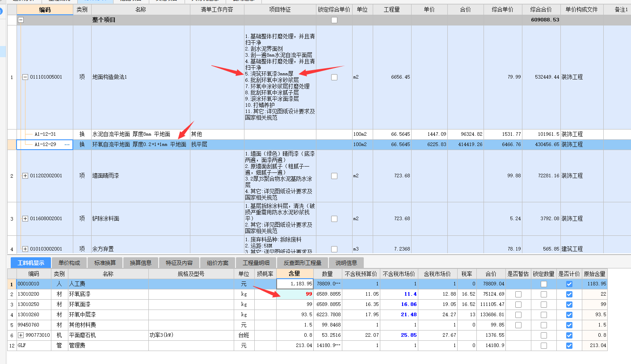Switch to 工料机显示 tab

(x=31, y=263)
